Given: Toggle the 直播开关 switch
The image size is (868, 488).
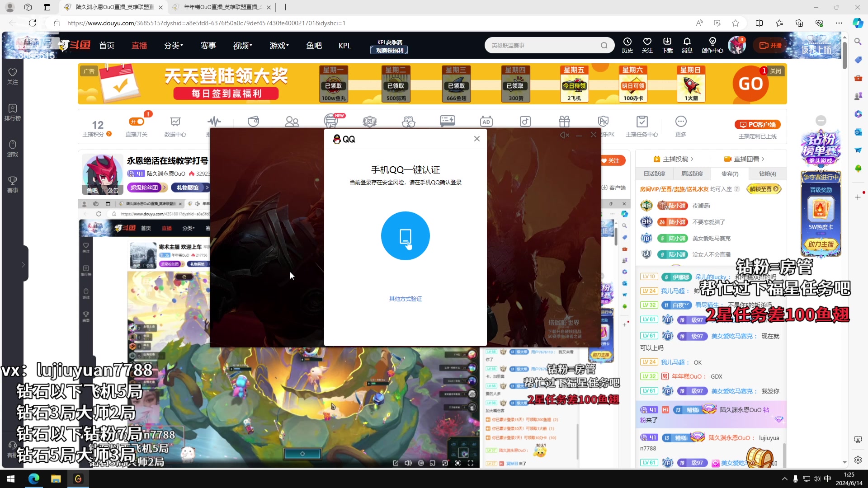Looking at the screenshot, I should [137, 122].
